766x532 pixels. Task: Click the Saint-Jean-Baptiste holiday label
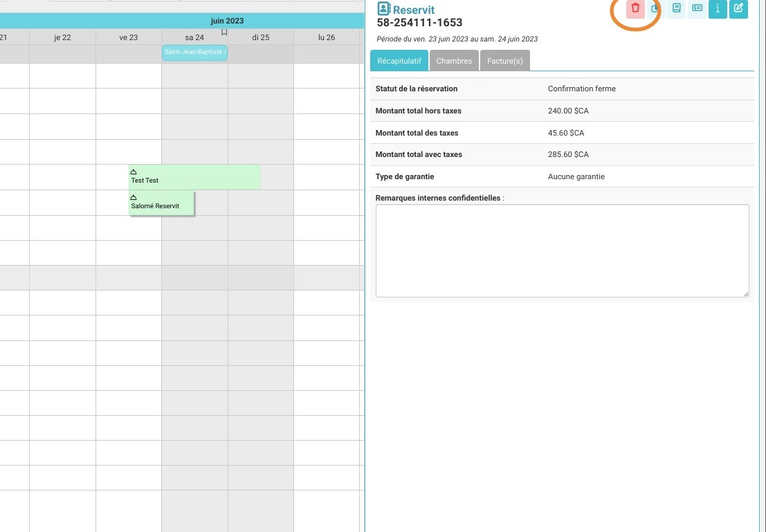click(195, 53)
